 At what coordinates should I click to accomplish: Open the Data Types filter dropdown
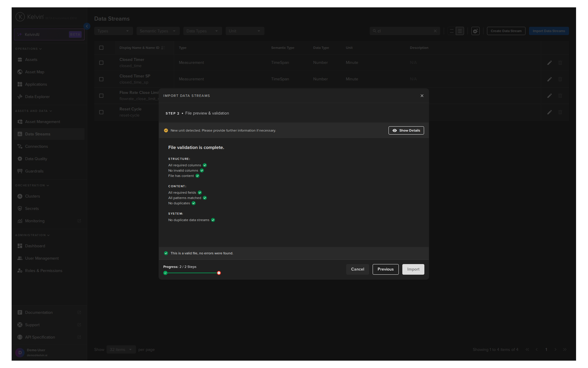(x=202, y=31)
